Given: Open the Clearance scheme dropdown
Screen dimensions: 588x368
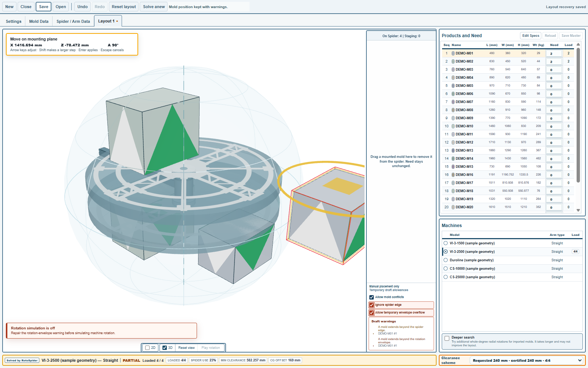Looking at the screenshot, I should (527, 361).
